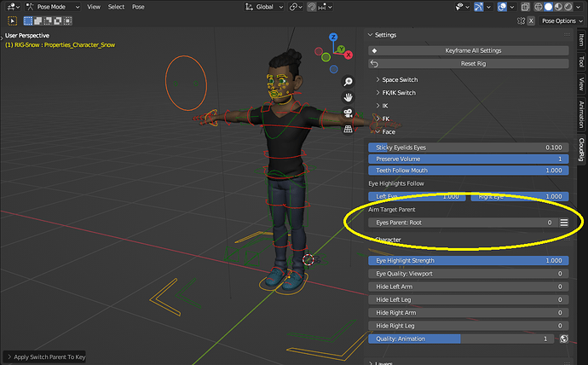588x365 pixels.
Task: Click the Eye Quality: Viewport field
Action: (x=469, y=274)
